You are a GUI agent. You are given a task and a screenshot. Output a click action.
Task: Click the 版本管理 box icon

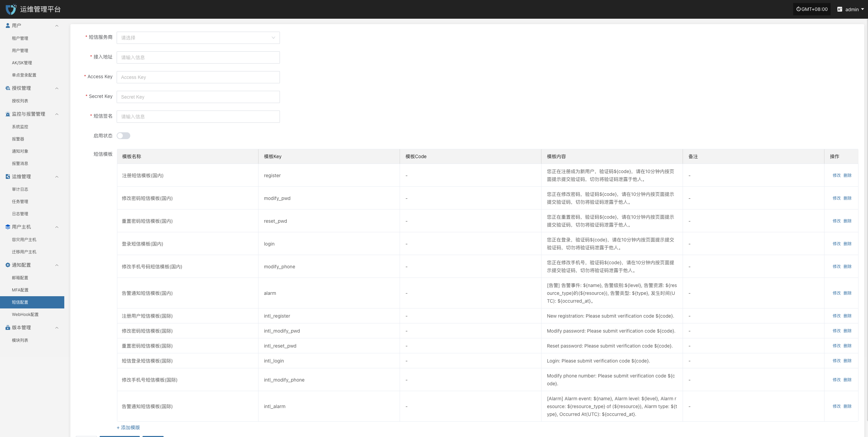click(x=8, y=327)
